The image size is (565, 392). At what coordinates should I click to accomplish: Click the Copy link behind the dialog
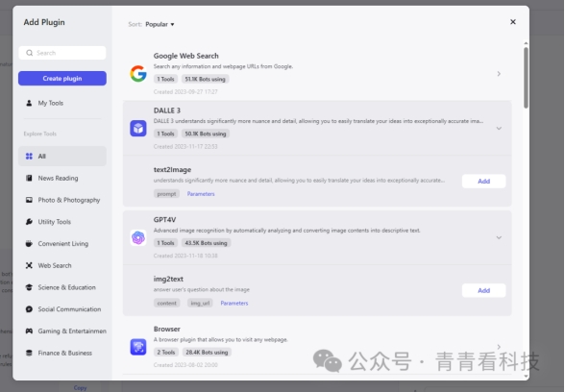pyautogui.click(x=80, y=388)
